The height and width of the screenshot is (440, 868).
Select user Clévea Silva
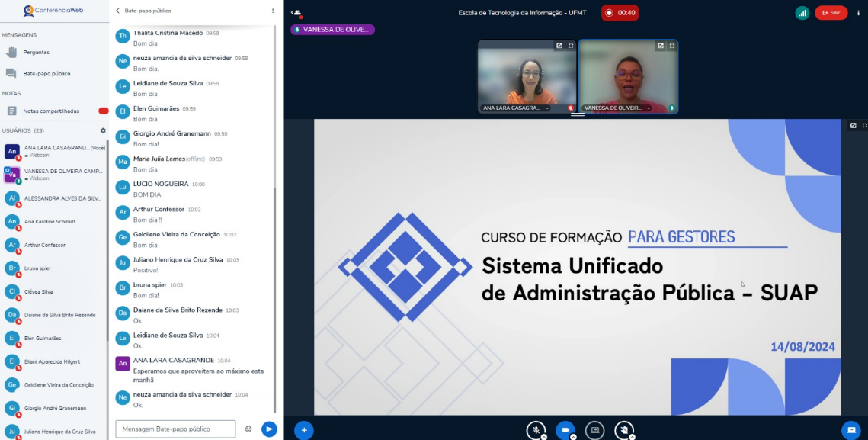click(53, 291)
